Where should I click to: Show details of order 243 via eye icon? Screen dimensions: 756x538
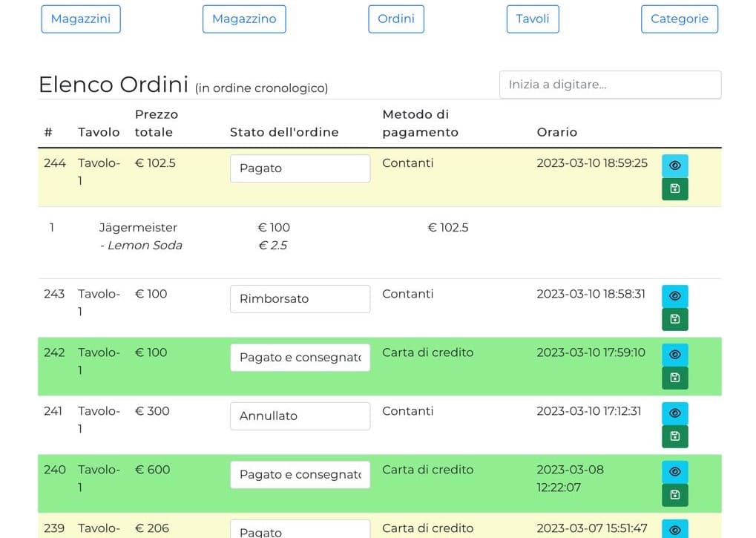pos(674,296)
